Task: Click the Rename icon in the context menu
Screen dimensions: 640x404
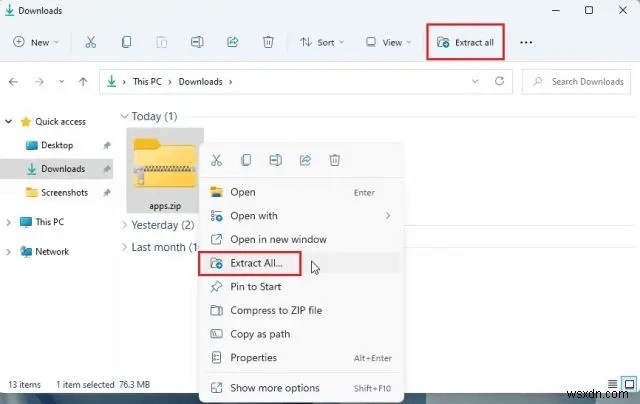Action: coord(276,160)
